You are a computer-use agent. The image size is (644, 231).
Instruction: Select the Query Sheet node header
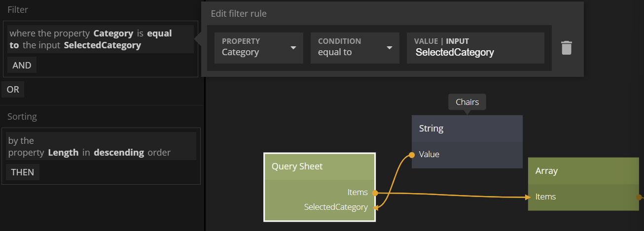point(320,166)
